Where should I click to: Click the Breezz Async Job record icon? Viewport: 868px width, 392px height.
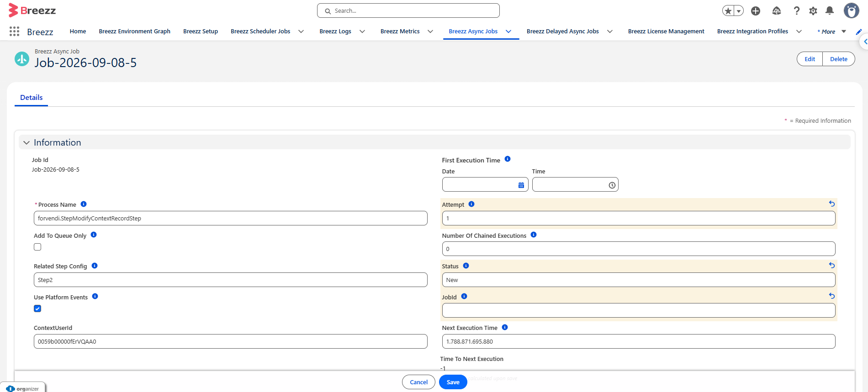(22, 59)
